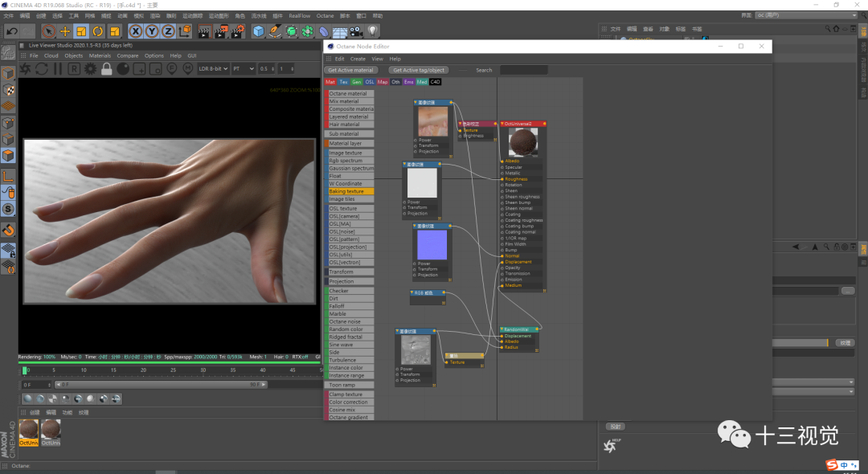The image size is (868, 474).
Task: Add a Light object
Action: tap(373, 31)
